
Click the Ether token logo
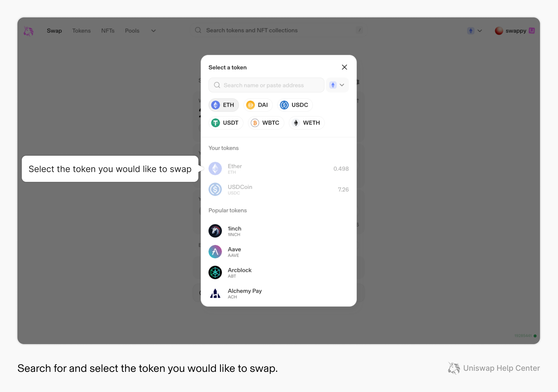coord(215,169)
